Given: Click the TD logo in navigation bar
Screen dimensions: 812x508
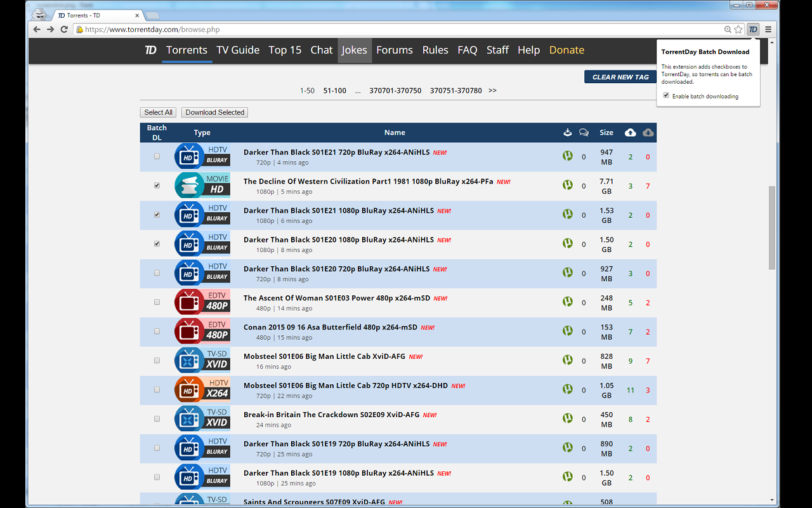Looking at the screenshot, I should pyautogui.click(x=150, y=50).
